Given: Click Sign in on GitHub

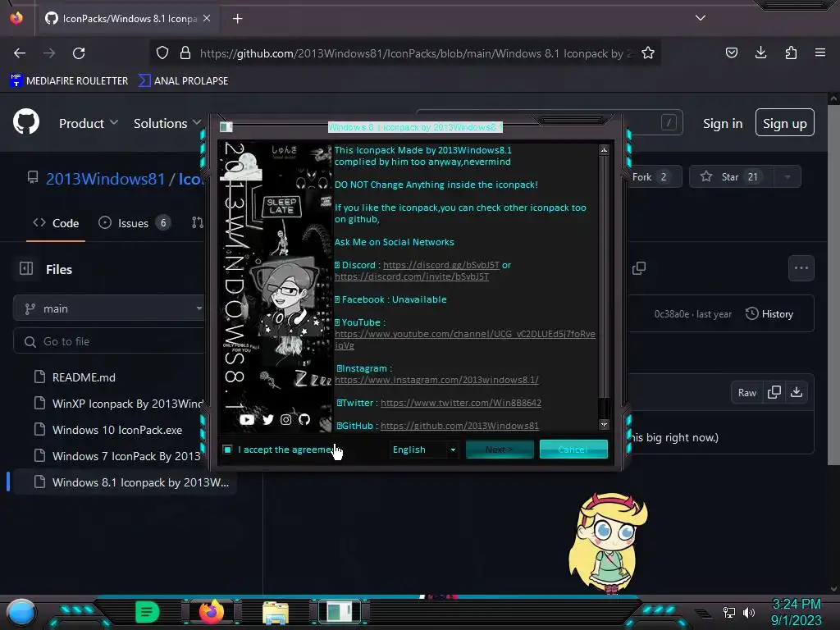Looking at the screenshot, I should pyautogui.click(x=723, y=124).
